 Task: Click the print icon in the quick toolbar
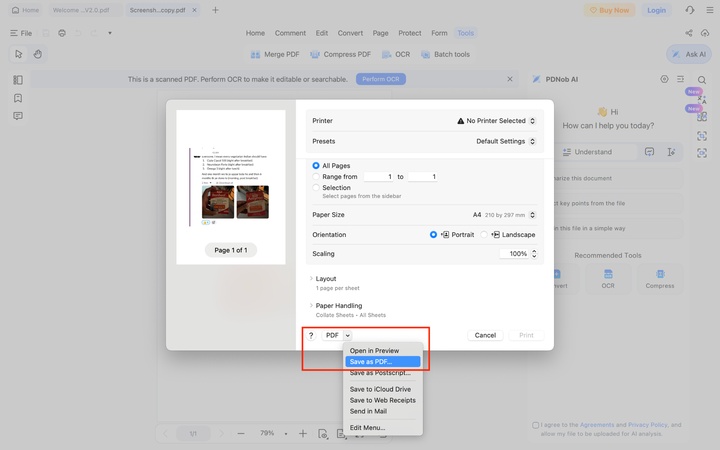click(x=62, y=33)
